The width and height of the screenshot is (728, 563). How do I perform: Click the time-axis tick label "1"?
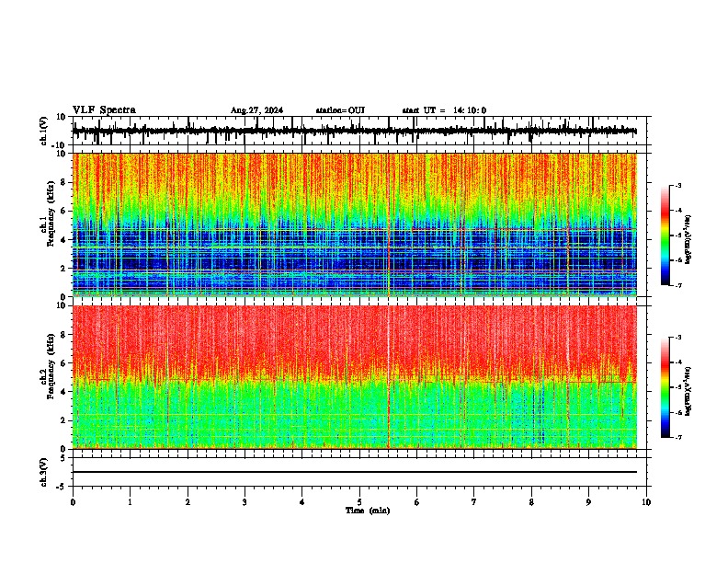(130, 502)
